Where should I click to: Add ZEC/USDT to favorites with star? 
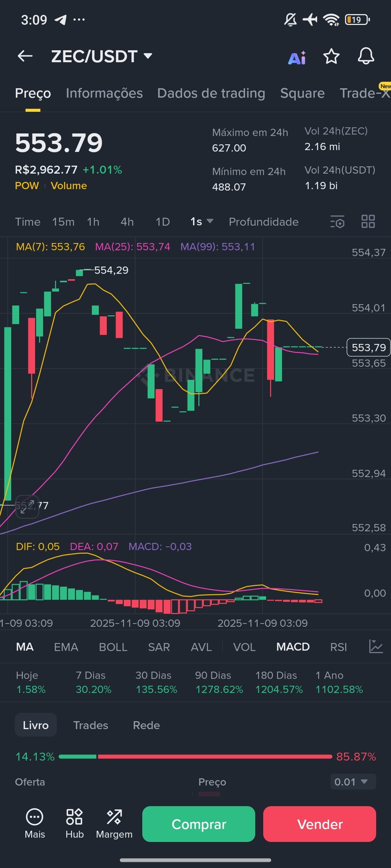[331, 56]
